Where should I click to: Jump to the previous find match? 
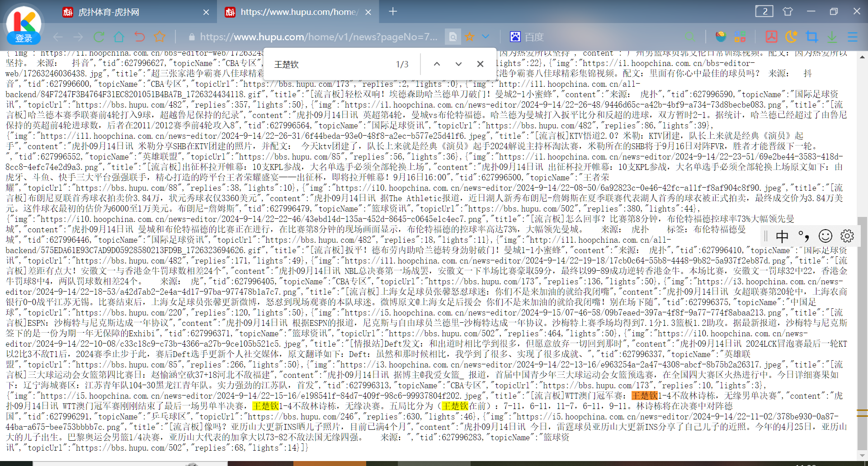coord(437,64)
